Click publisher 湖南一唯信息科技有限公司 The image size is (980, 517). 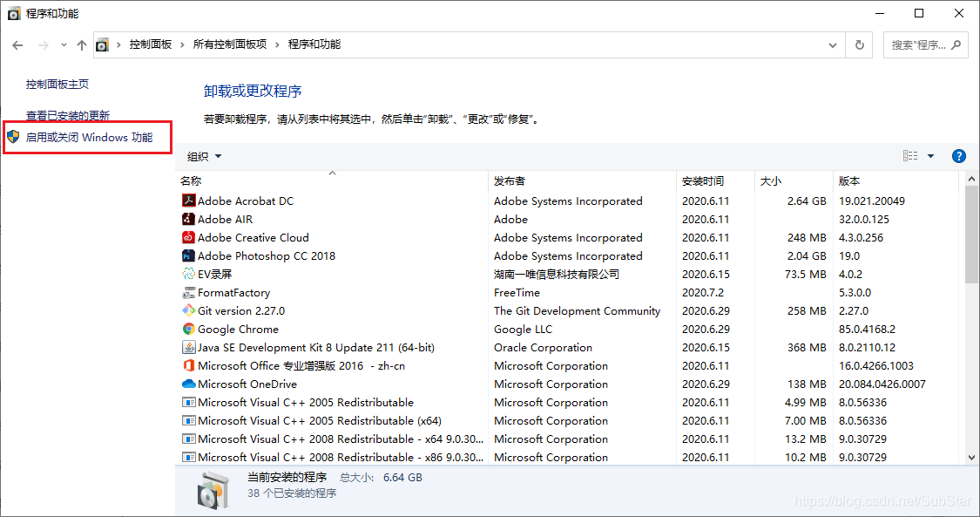click(557, 274)
